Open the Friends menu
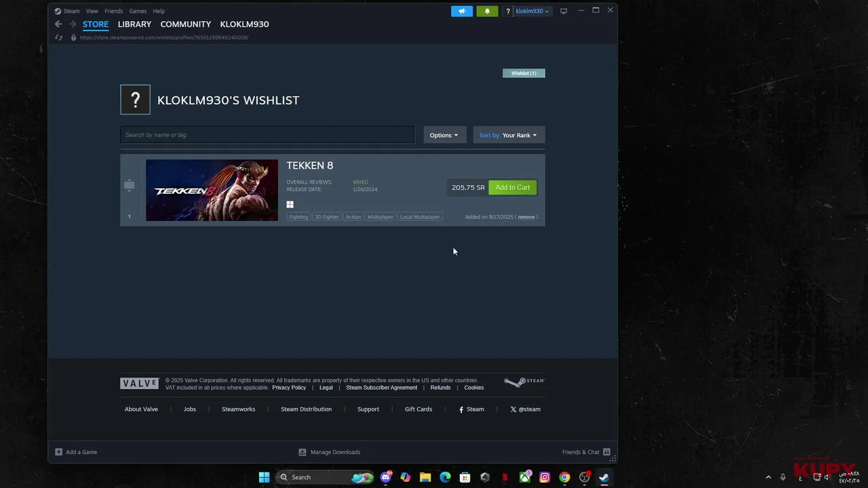This screenshot has height=488, width=868. [x=114, y=11]
